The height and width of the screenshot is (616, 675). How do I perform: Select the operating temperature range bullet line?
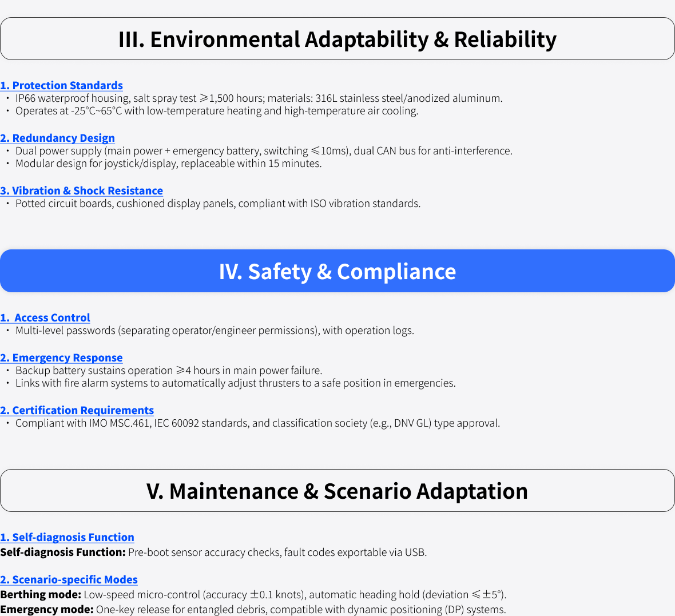(x=217, y=110)
